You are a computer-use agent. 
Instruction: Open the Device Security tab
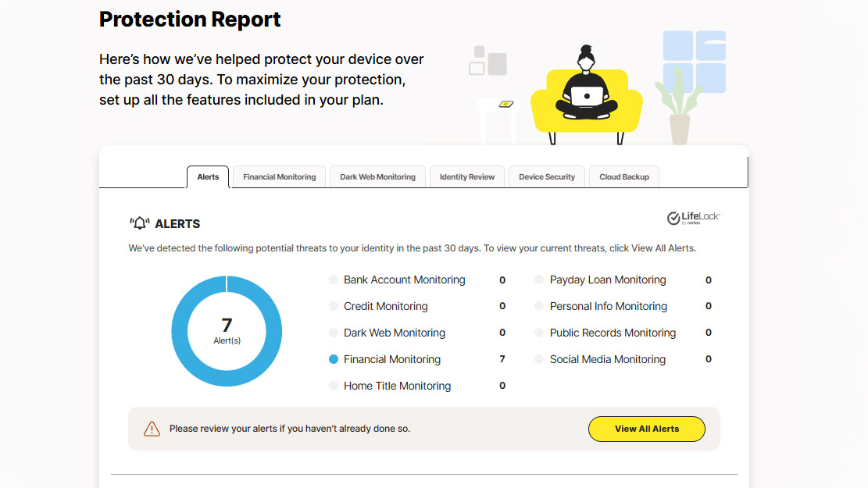click(x=547, y=177)
